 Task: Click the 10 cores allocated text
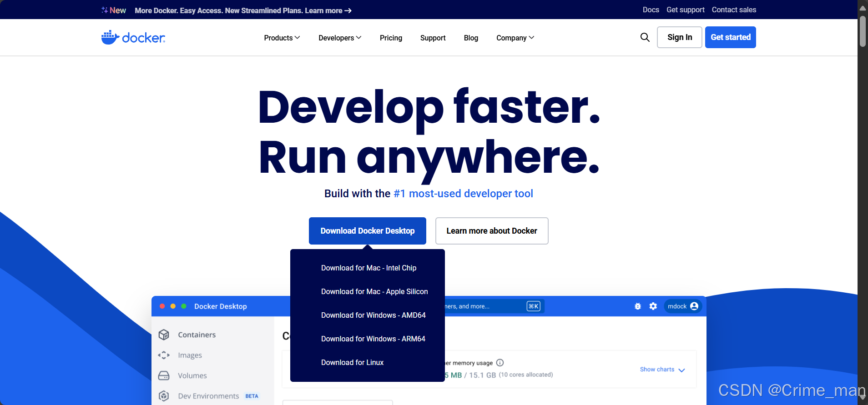pyautogui.click(x=526, y=375)
